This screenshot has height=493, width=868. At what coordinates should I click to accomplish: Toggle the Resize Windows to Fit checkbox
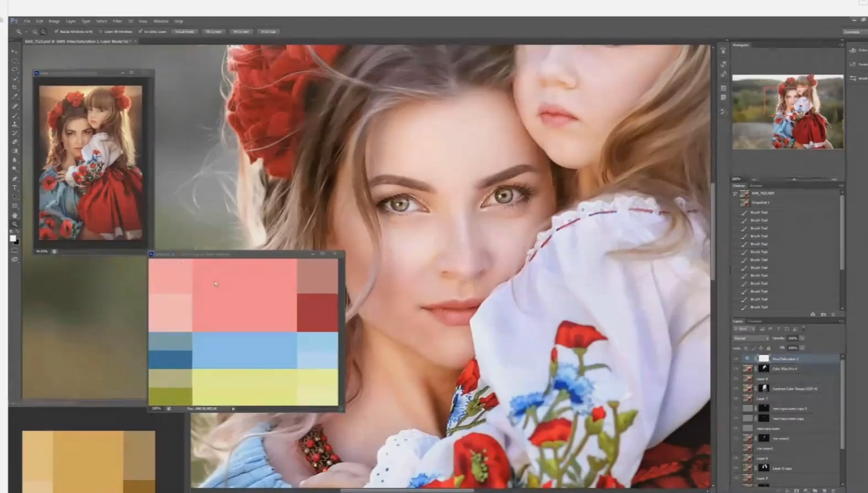pos(56,32)
